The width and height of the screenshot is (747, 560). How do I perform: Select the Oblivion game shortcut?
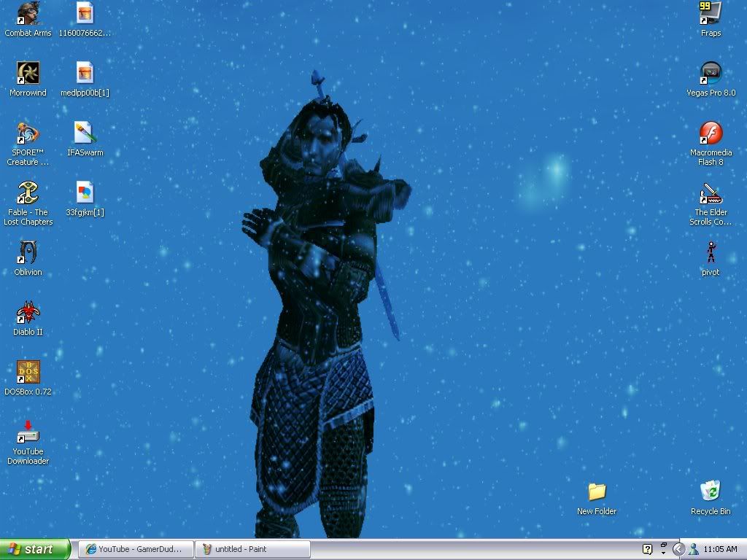pos(28,259)
